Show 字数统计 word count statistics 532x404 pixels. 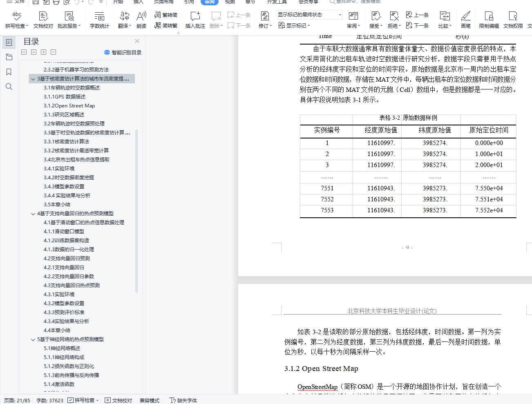(99, 20)
